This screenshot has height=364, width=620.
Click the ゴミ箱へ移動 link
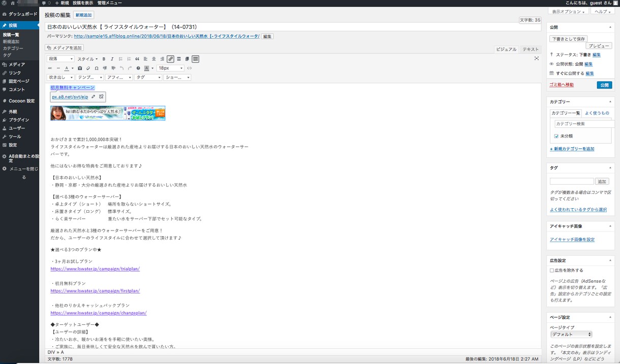pyautogui.click(x=562, y=85)
